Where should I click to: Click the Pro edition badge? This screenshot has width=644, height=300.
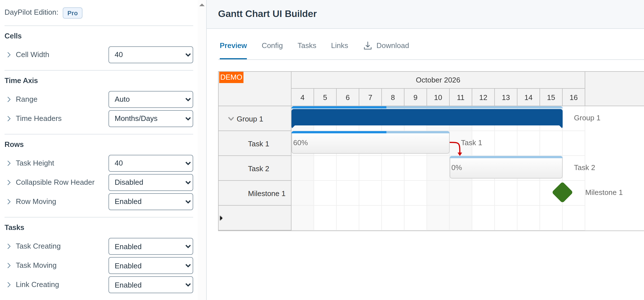[73, 13]
